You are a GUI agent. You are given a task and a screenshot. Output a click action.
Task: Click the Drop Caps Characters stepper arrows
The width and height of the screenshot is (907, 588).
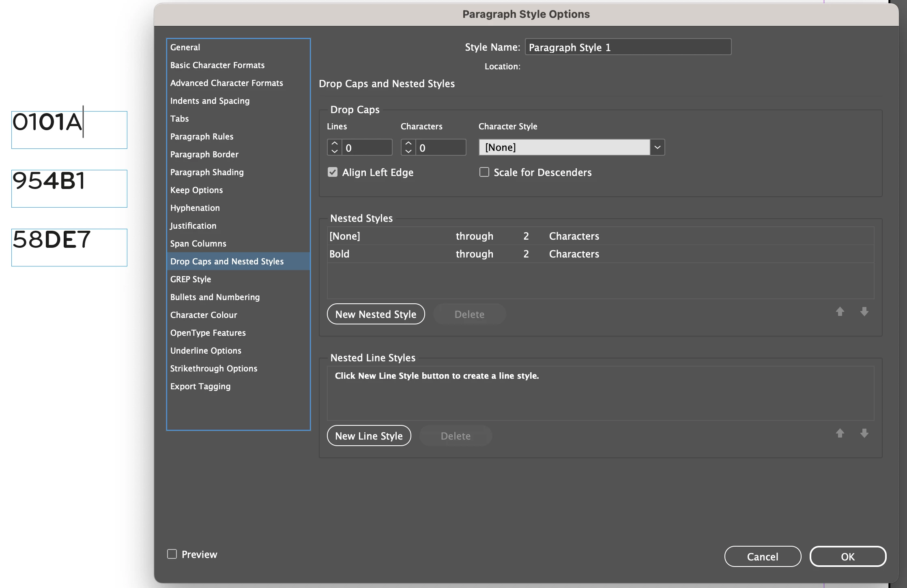[x=408, y=147]
